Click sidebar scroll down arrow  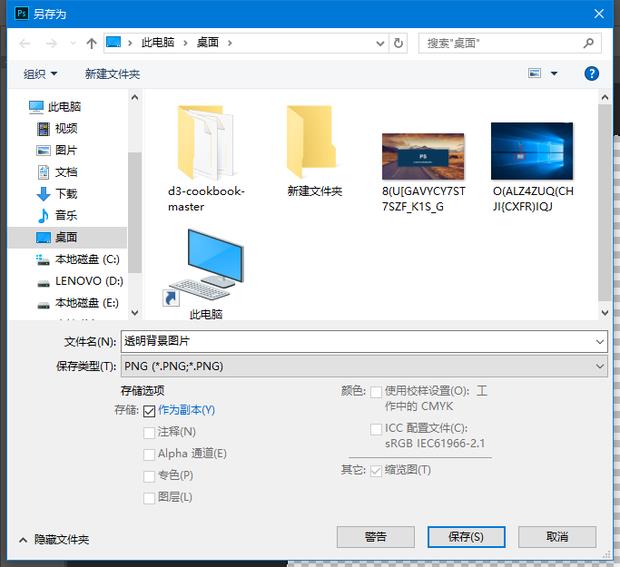click(x=134, y=313)
